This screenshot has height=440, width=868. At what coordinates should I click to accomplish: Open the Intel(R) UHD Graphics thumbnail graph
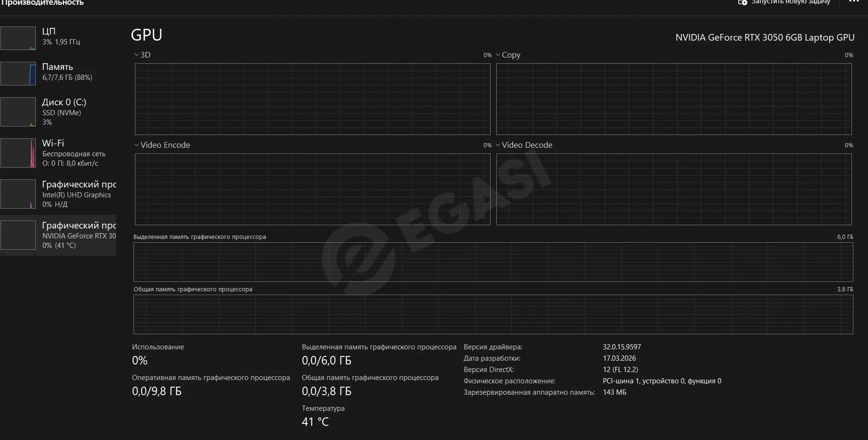click(18, 194)
